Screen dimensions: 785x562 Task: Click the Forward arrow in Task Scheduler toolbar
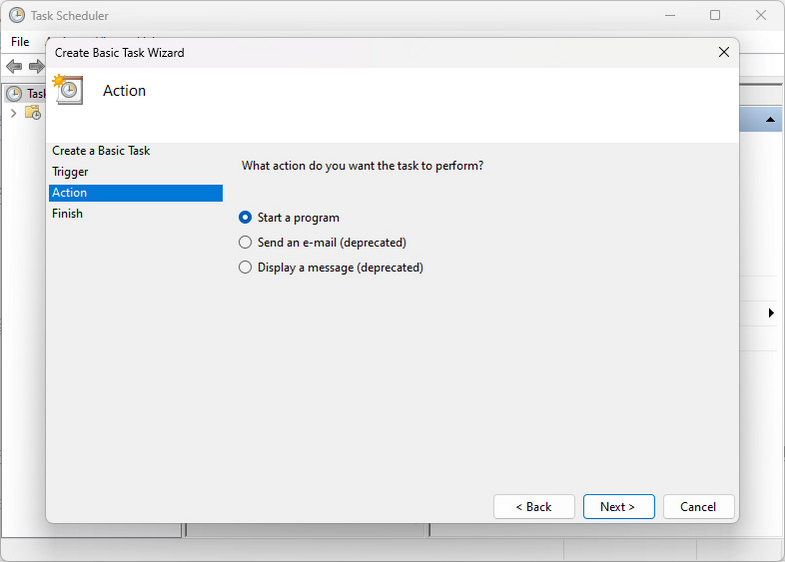click(36, 66)
